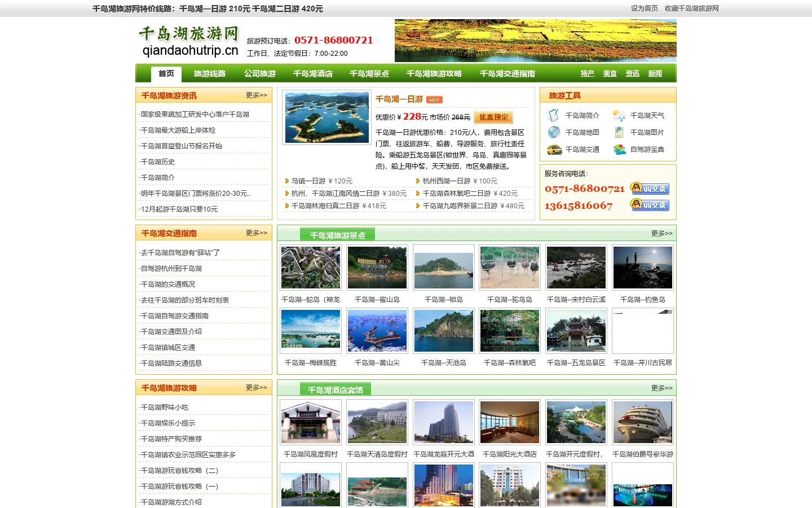The image size is (812, 508).
Task: Open the 千岛湖一日游 featured island photo
Action: click(327, 117)
